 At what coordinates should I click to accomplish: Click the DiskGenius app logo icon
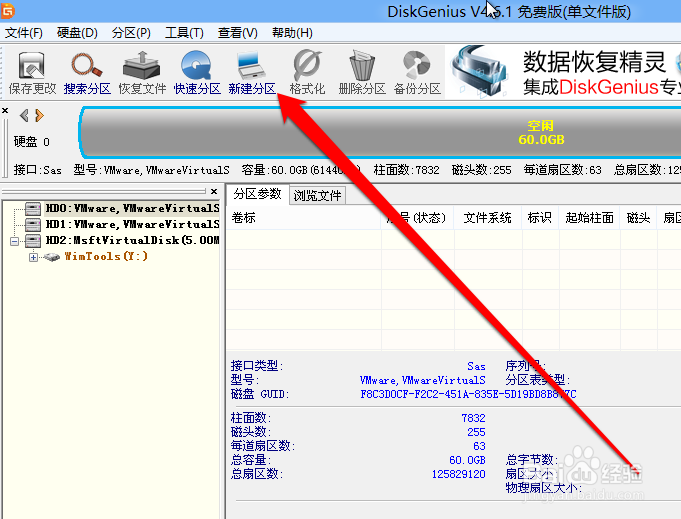tap(7, 10)
